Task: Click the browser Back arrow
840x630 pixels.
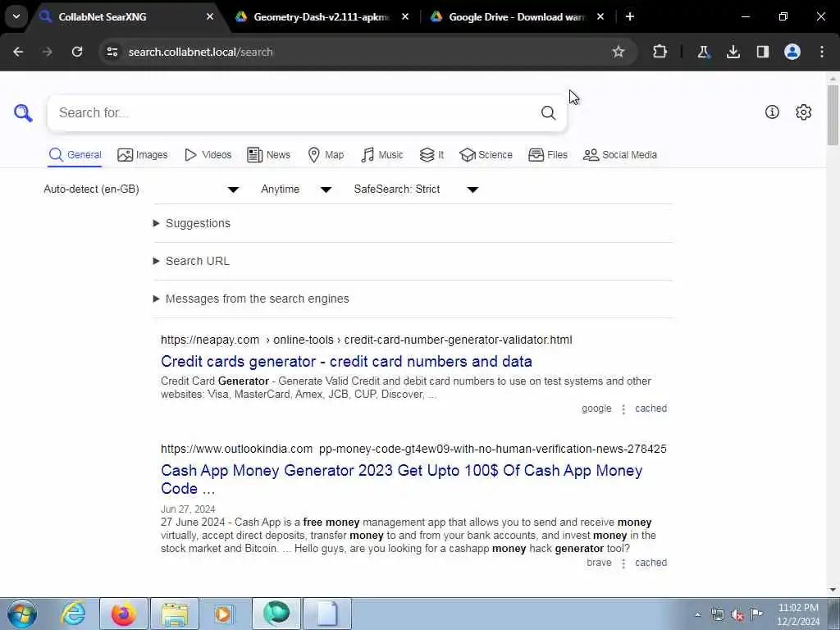Action: (x=18, y=52)
